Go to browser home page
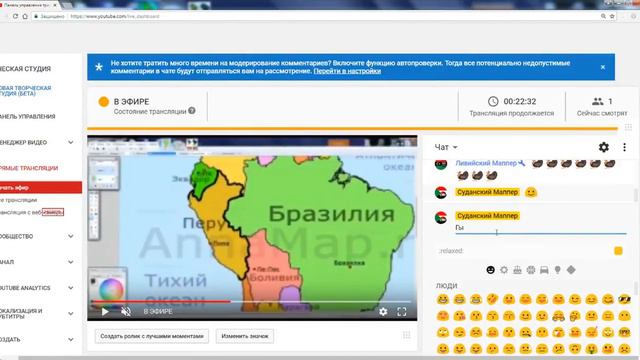The width and height of the screenshot is (640, 360). click(25, 16)
